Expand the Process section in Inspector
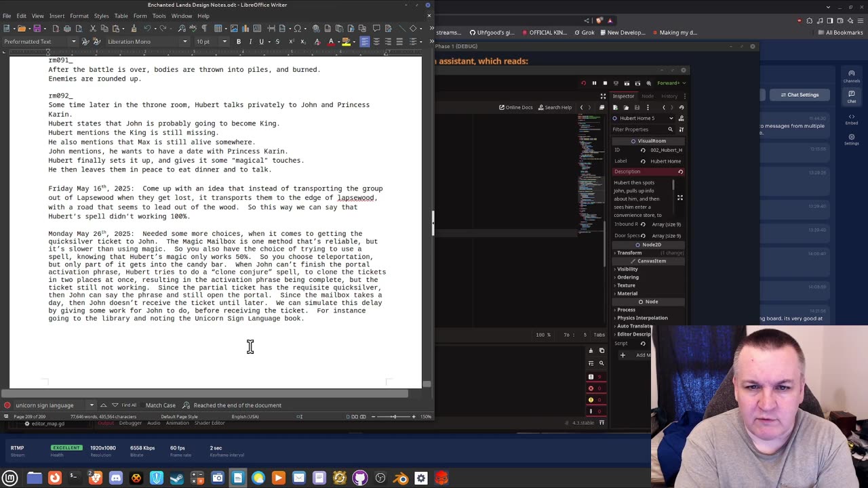The image size is (868, 488). pyautogui.click(x=626, y=310)
